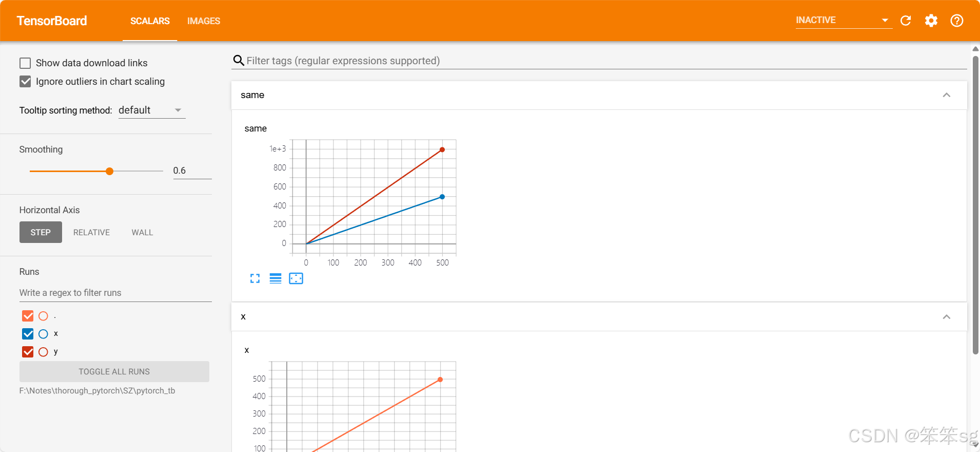The image size is (980, 452).
Task: Fit domain to data on 'same' chart
Action: click(296, 278)
